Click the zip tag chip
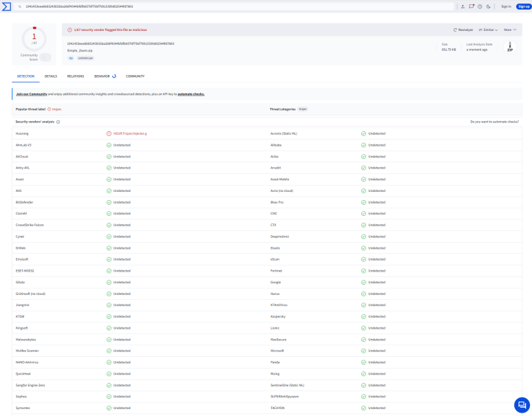 click(x=71, y=58)
